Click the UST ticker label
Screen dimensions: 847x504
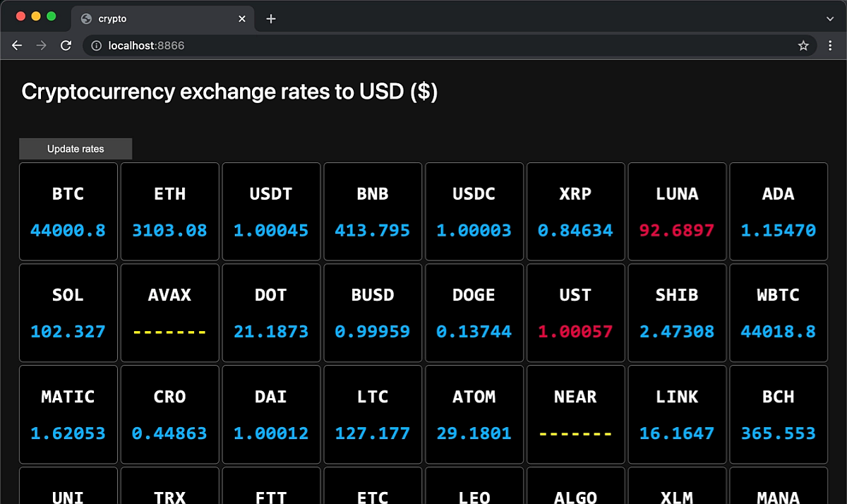pyautogui.click(x=575, y=296)
